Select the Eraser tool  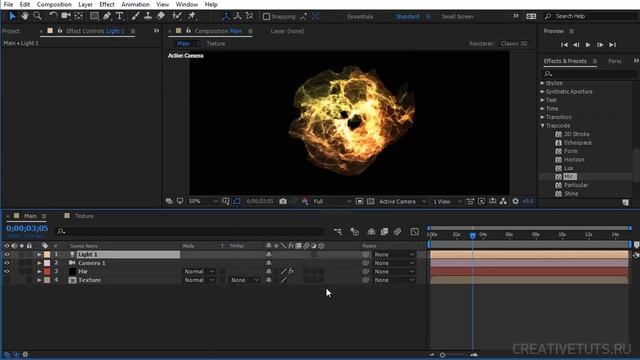[x=160, y=16]
